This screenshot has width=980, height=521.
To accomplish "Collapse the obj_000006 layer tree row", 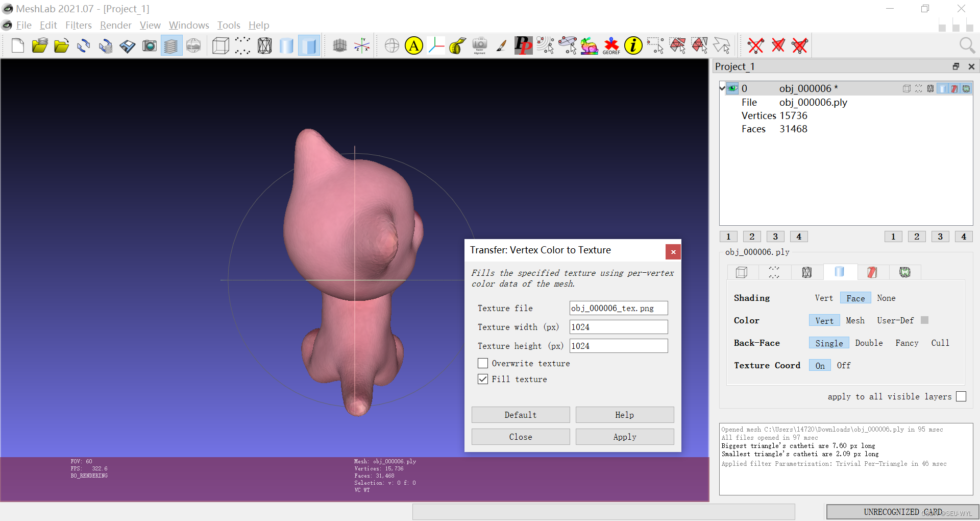I will pyautogui.click(x=722, y=88).
